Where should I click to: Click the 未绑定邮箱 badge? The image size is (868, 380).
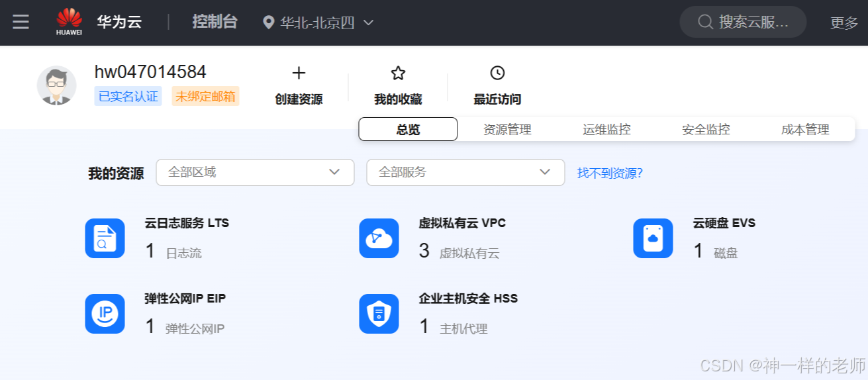pyautogui.click(x=205, y=96)
